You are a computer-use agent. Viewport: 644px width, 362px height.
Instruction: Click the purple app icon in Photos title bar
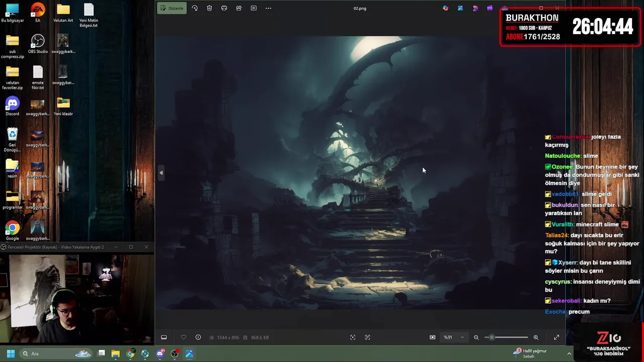coord(490,8)
